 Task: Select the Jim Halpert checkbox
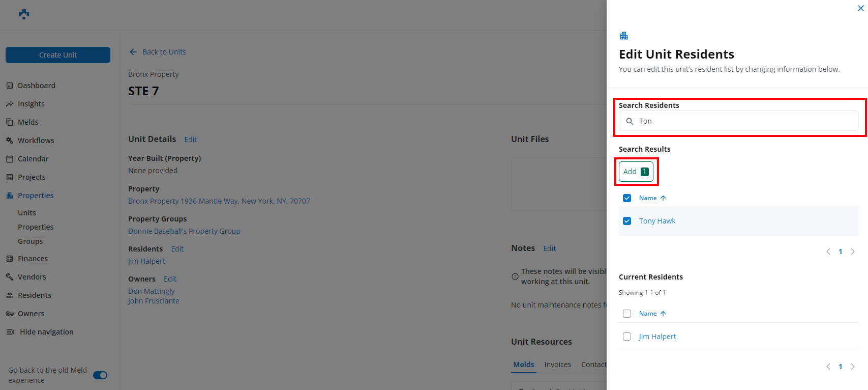coord(627,337)
